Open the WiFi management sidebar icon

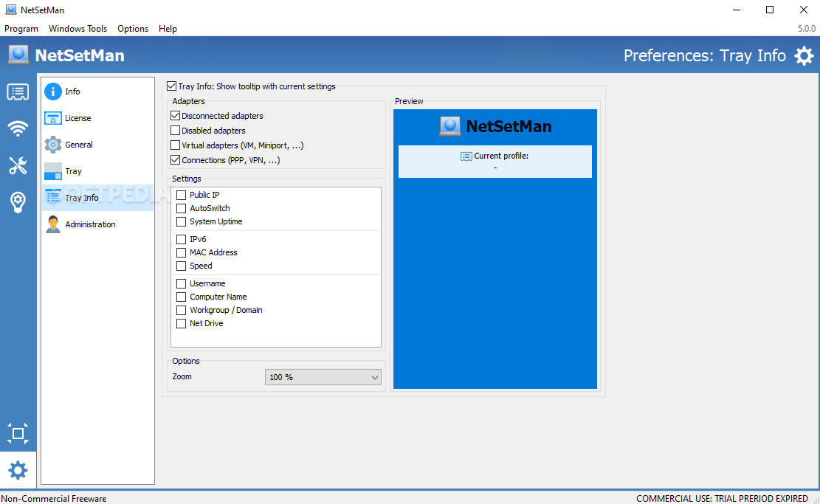pyautogui.click(x=18, y=128)
